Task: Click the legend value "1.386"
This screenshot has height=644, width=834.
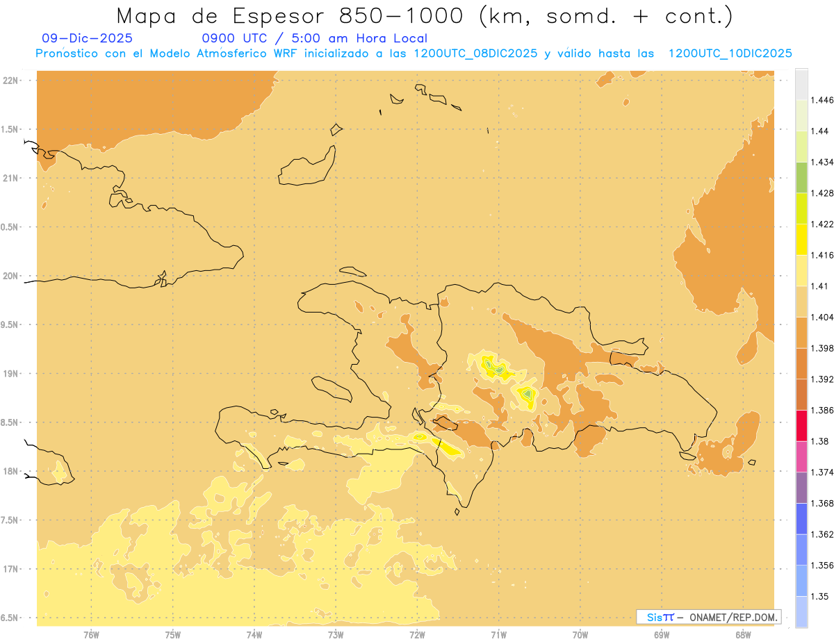Action: [x=821, y=410]
